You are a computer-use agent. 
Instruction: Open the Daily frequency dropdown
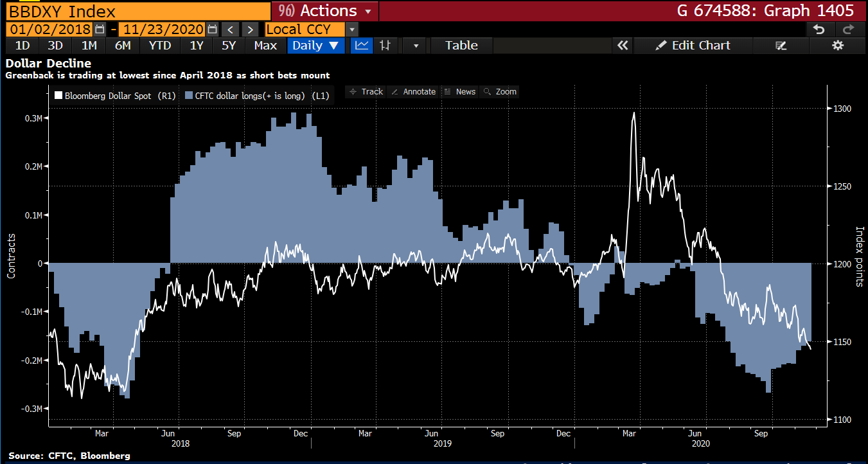[315, 45]
